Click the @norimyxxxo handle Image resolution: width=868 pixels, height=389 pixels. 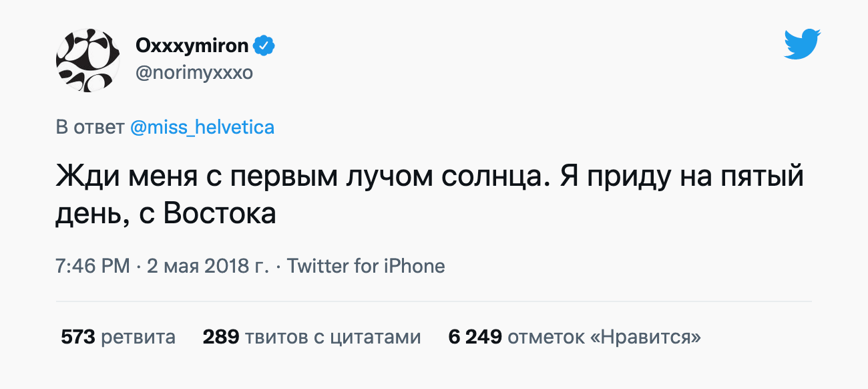pyautogui.click(x=194, y=72)
